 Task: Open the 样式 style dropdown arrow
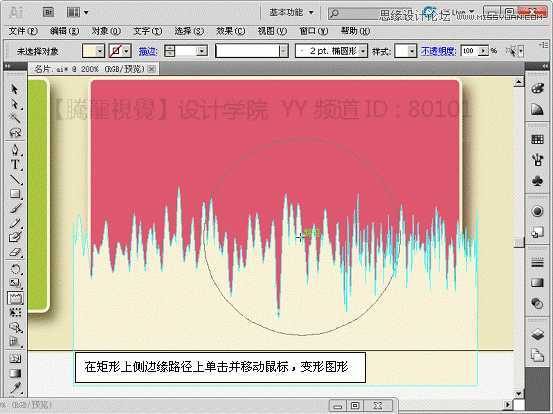point(412,51)
